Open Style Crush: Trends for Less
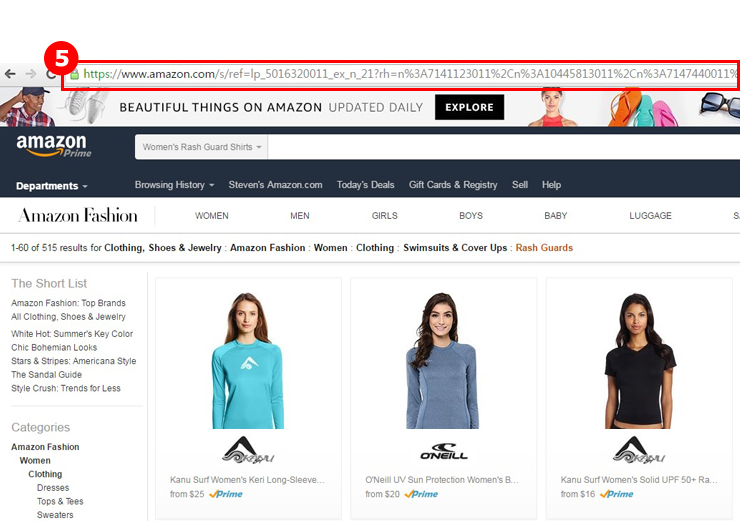 66,388
